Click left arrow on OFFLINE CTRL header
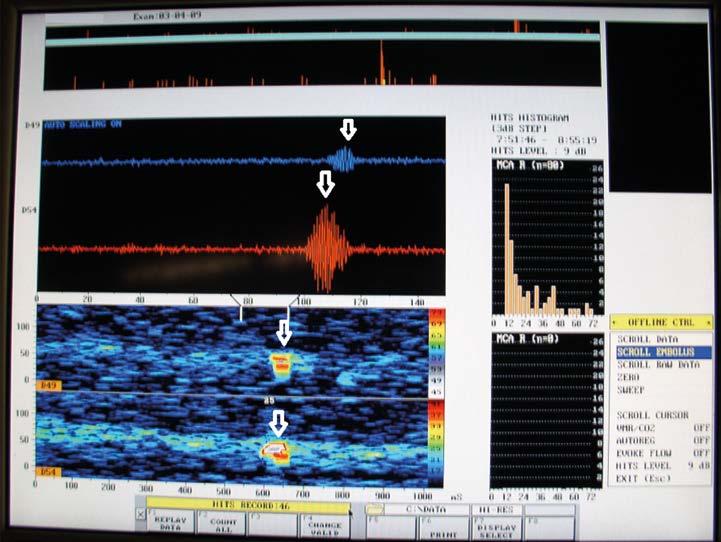 tap(614, 322)
